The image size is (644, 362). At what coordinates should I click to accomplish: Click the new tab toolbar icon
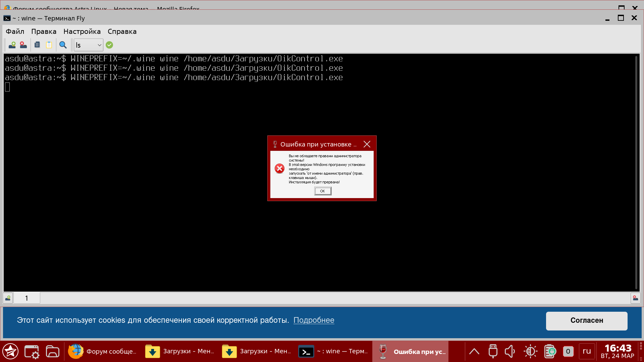pos(12,45)
